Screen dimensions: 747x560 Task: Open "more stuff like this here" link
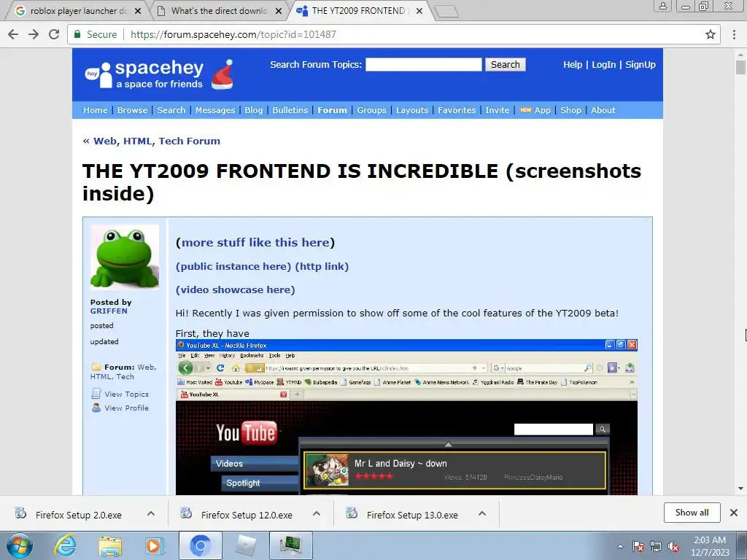click(255, 242)
